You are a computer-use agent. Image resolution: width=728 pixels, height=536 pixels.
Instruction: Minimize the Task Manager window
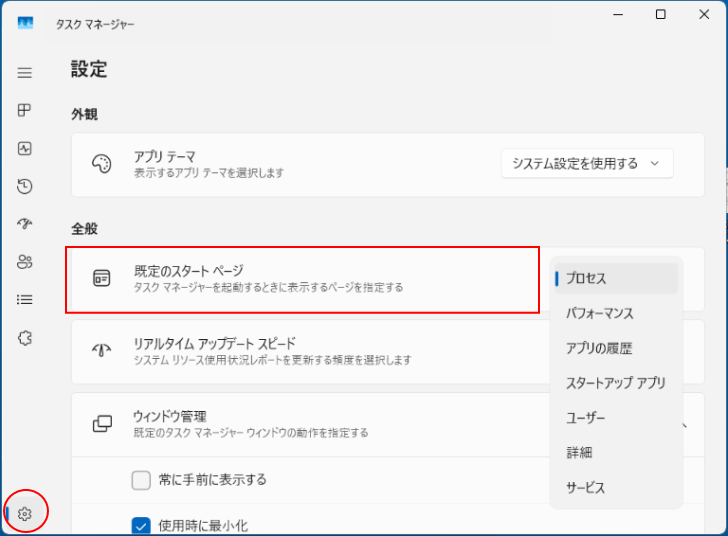[618, 15]
